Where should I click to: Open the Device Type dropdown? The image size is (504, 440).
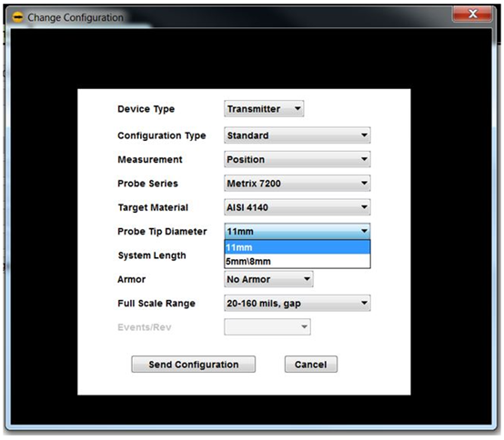[264, 109]
